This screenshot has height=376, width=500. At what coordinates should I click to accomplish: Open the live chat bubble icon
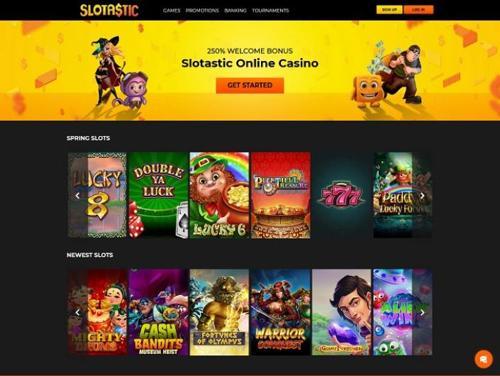point(483,359)
